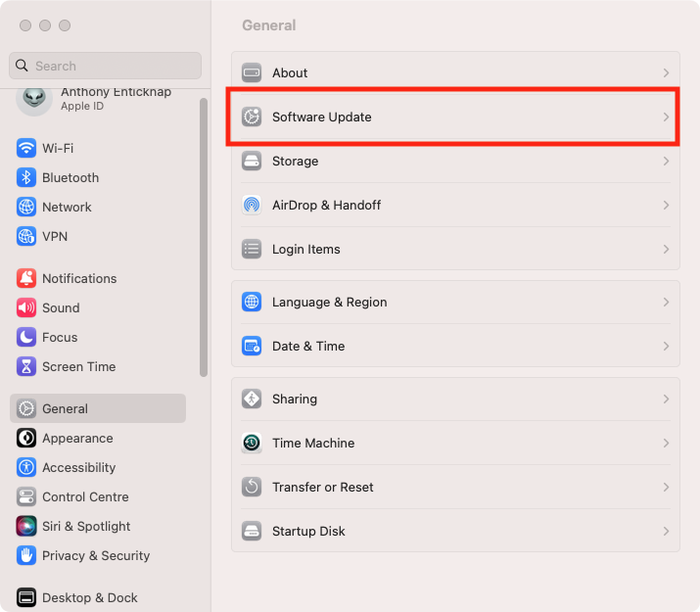Click the search magnifier icon
700x612 pixels.
pos(22,66)
